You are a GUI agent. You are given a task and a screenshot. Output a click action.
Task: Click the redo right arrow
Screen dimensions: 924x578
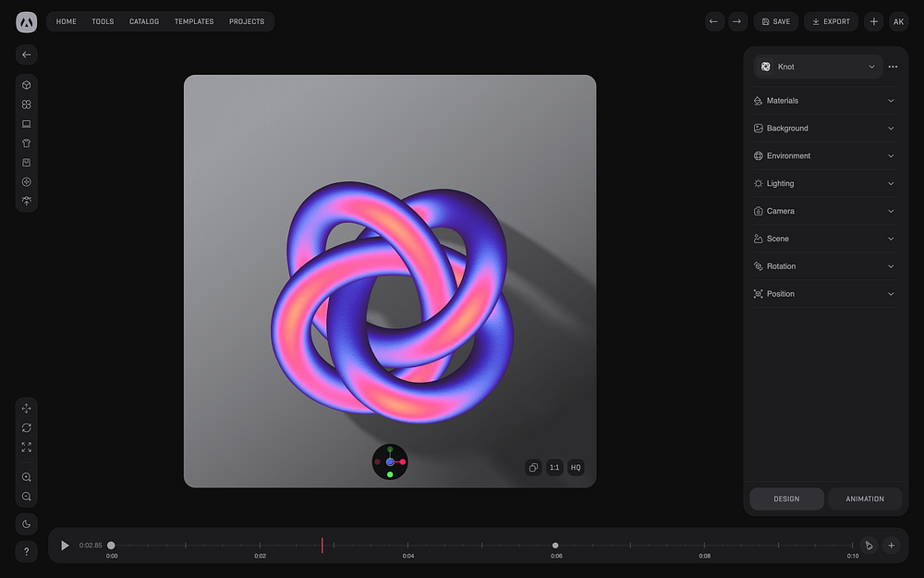tap(737, 22)
